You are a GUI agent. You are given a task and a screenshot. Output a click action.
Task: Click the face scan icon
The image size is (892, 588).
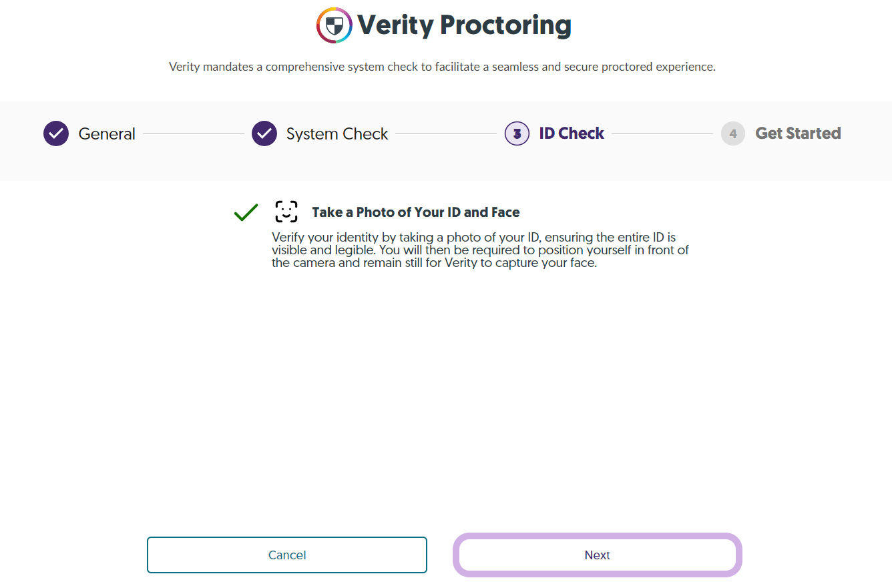click(286, 212)
